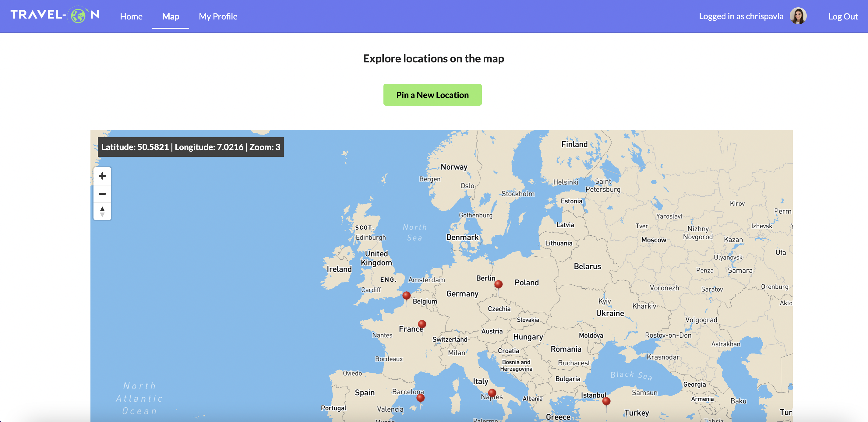The width and height of the screenshot is (868, 422).
Task: Switch to the Home tab
Action: (131, 16)
